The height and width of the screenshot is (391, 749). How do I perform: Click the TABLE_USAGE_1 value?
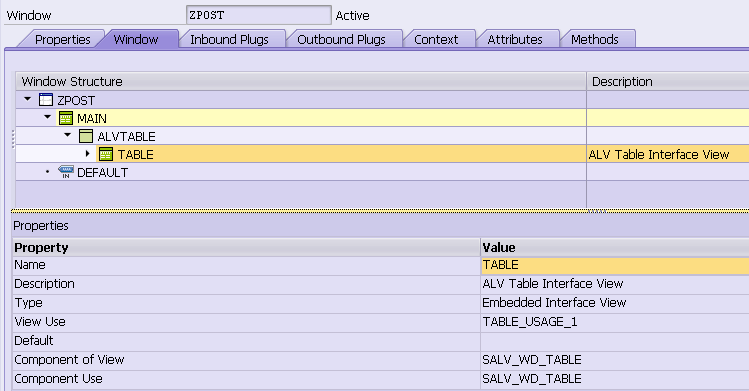click(530, 322)
